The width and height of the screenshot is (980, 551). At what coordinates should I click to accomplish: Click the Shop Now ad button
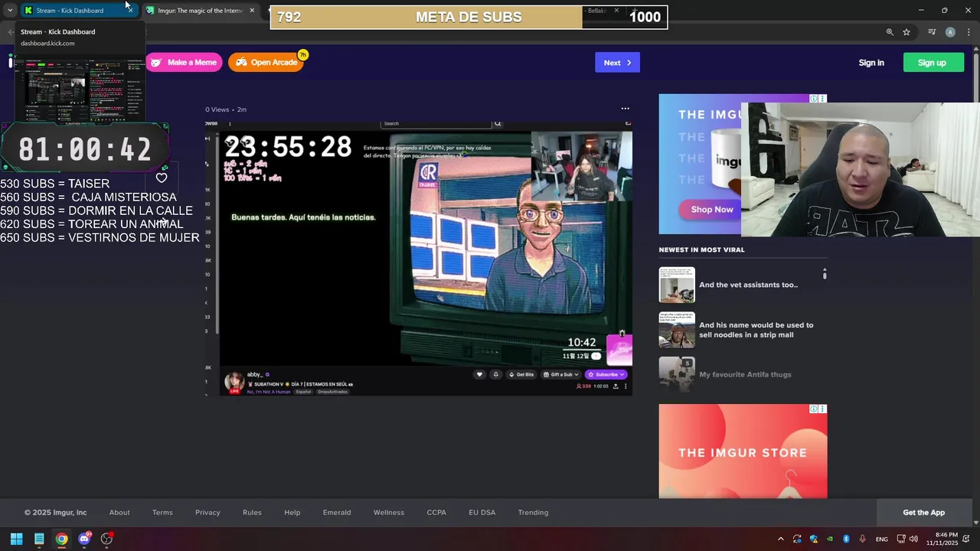click(712, 209)
